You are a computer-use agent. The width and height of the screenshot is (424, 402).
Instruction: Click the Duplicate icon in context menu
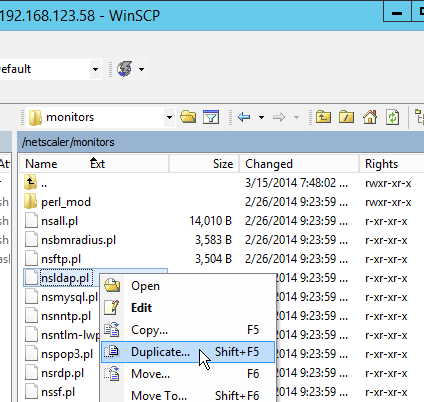[112, 351]
